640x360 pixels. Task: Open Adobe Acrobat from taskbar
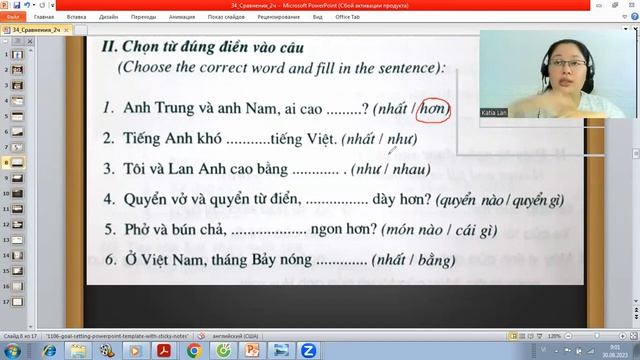point(164,351)
